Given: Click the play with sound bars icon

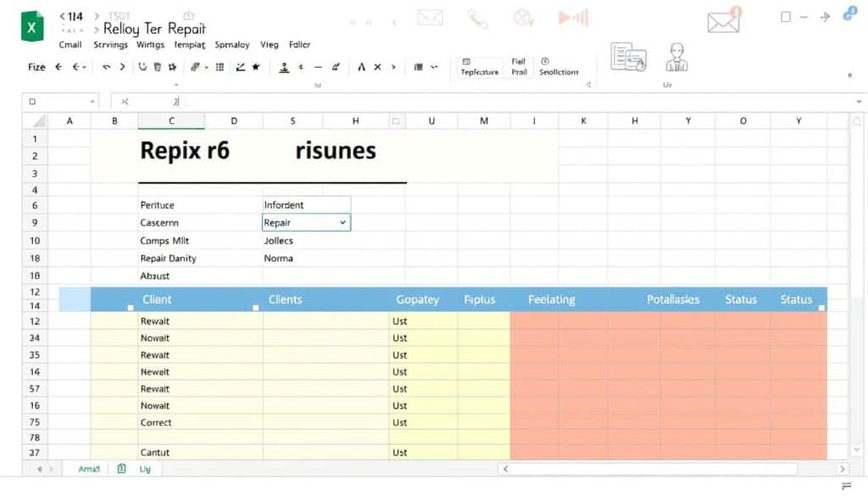Looking at the screenshot, I should [x=572, y=18].
